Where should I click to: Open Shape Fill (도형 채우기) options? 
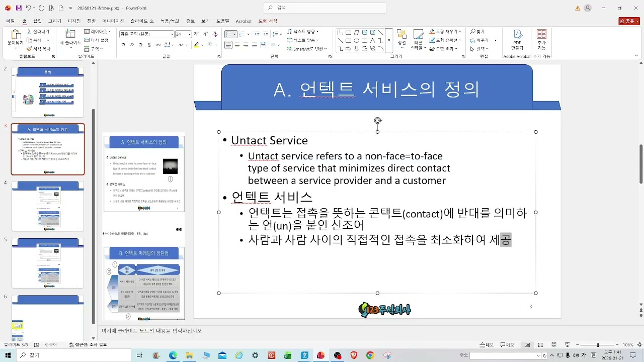[x=445, y=32]
